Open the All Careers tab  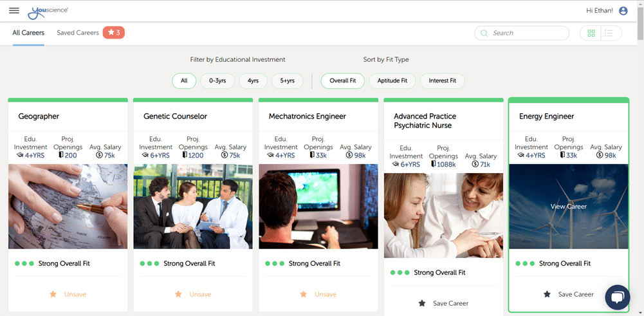coord(28,33)
